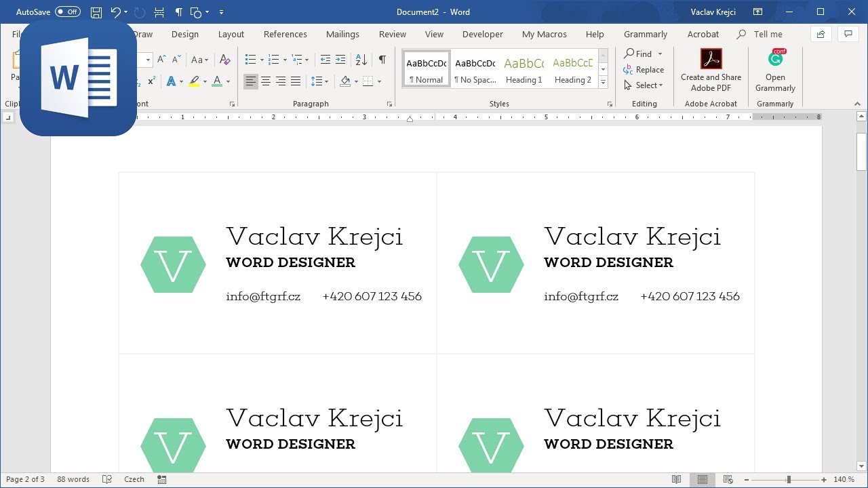Click the yellow text highlight color button
The height and width of the screenshot is (488, 868).
coord(194,81)
